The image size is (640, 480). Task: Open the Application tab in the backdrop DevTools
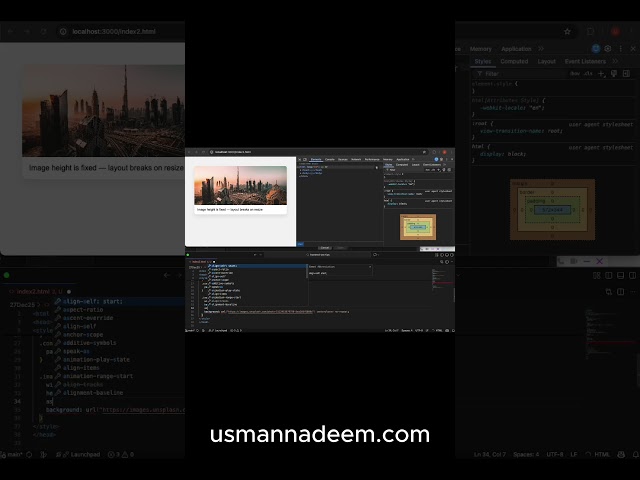point(516,49)
